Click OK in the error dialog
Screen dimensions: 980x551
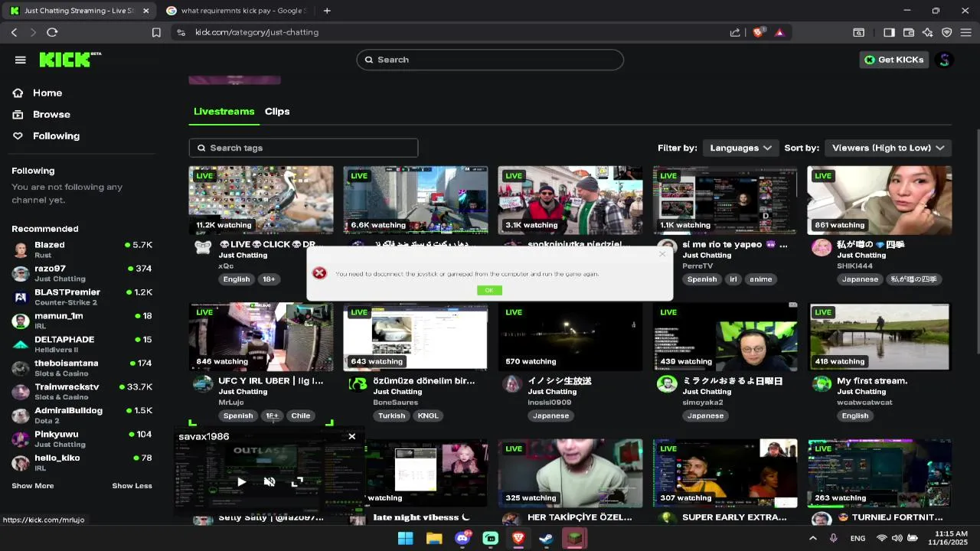click(489, 290)
